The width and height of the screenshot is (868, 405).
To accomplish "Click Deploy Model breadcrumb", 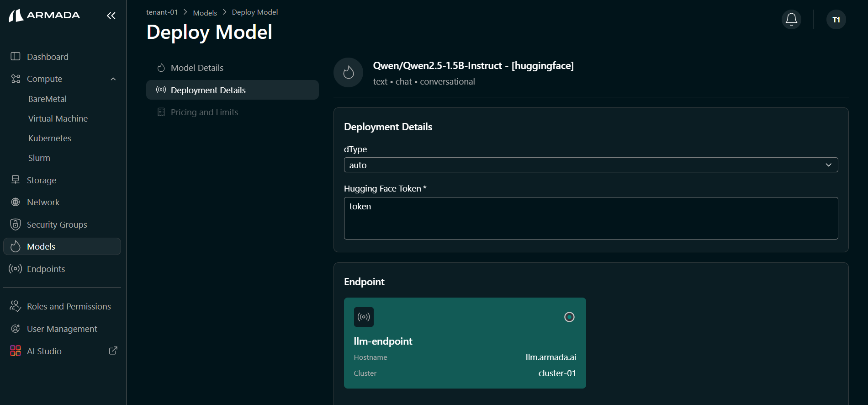I will click(254, 12).
